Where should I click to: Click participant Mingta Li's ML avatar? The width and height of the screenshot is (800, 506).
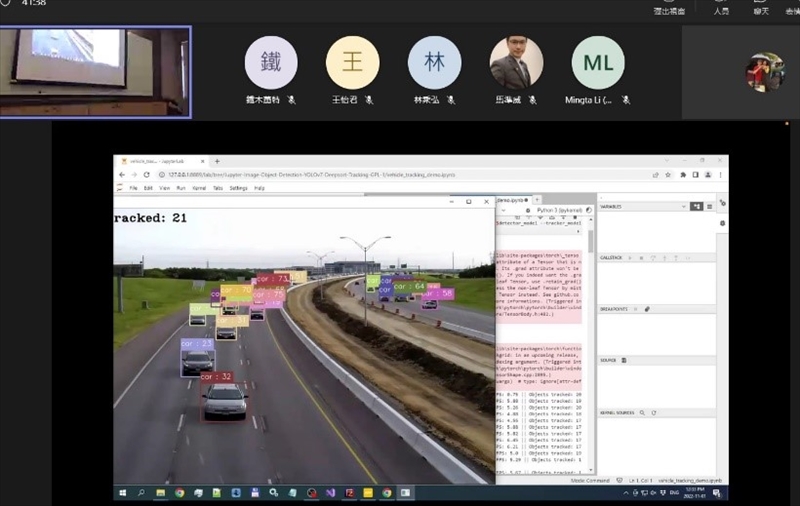pos(598,63)
